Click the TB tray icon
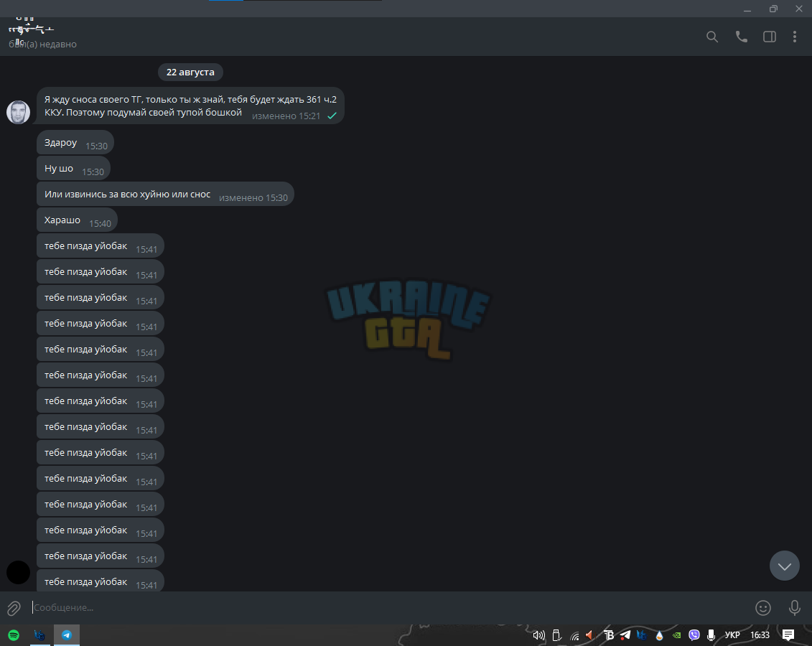The width and height of the screenshot is (812, 646). pos(609,635)
